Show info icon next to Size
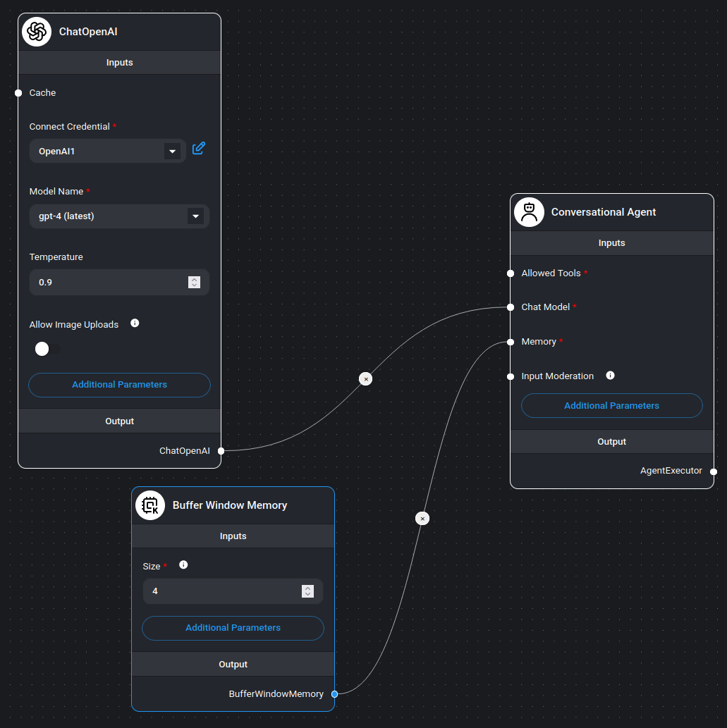The image size is (727, 728). 183,564
